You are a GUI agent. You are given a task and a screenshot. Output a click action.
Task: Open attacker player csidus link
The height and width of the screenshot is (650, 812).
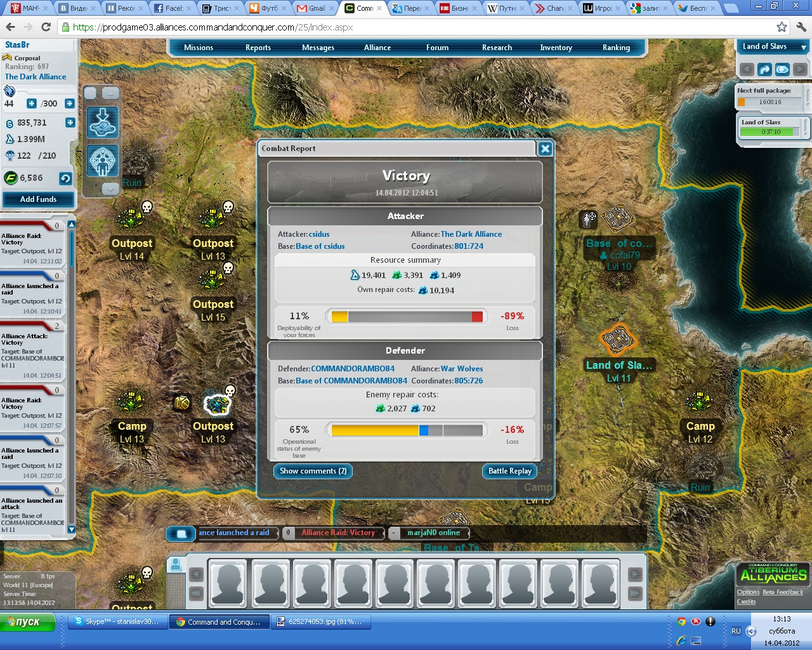coord(319,234)
